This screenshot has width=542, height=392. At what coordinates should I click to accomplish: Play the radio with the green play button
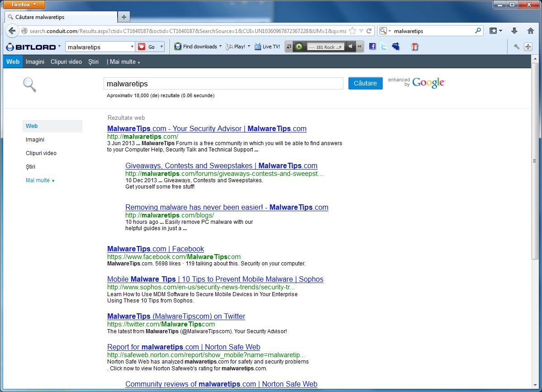click(299, 47)
